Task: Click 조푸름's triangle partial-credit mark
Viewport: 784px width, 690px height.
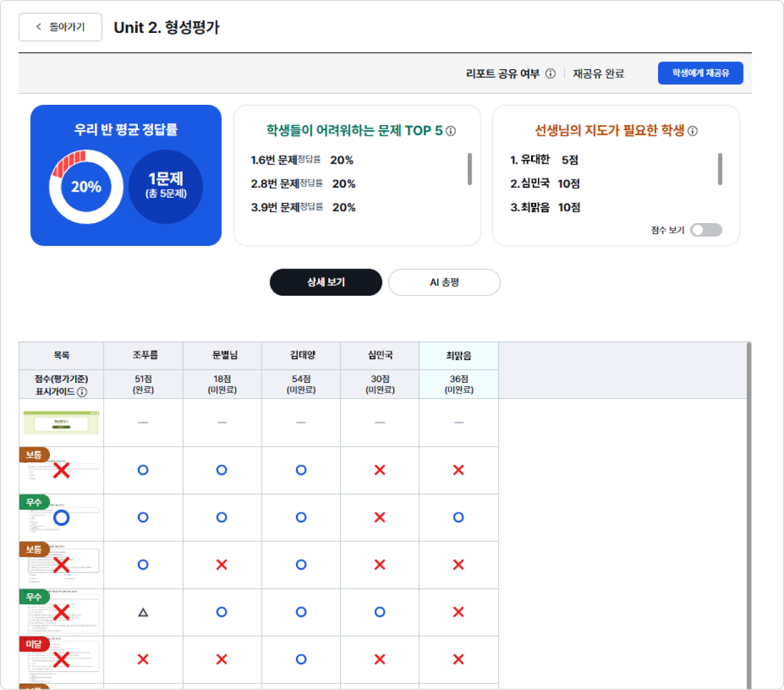Action: pos(143,612)
